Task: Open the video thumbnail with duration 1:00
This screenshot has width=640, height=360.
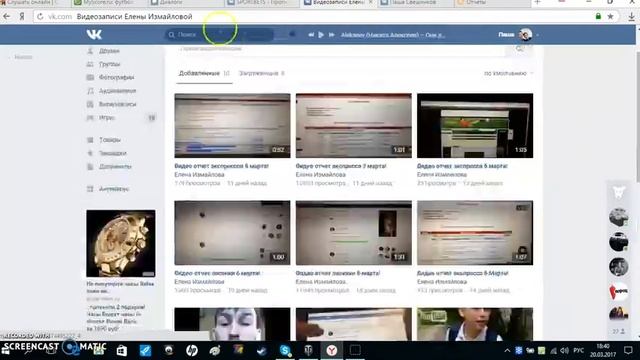Action: point(232,233)
